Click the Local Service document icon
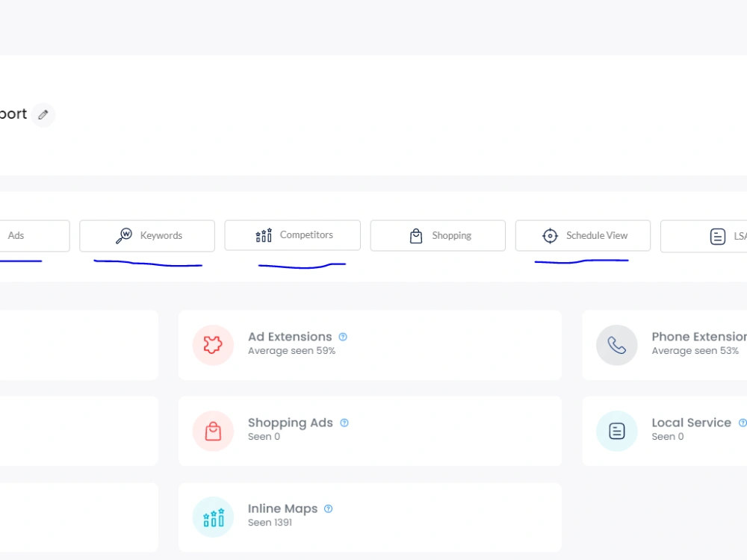This screenshot has height=560, width=747. (x=616, y=431)
